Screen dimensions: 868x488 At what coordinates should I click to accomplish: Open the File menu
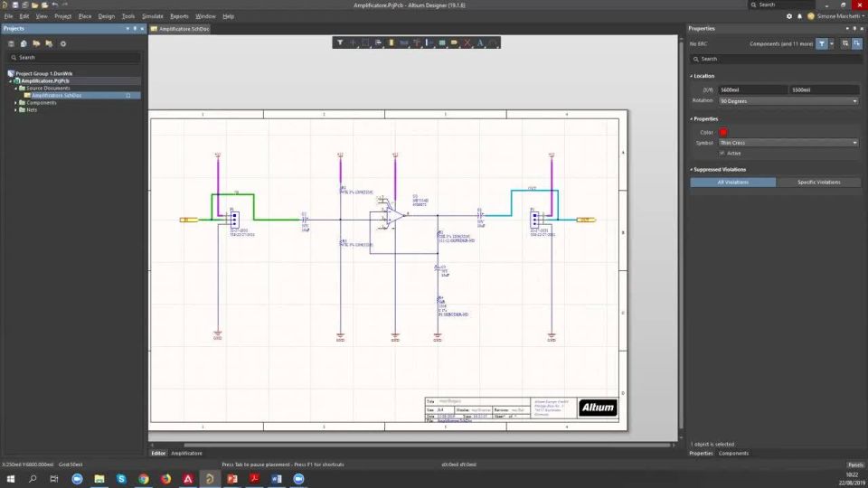(x=8, y=16)
